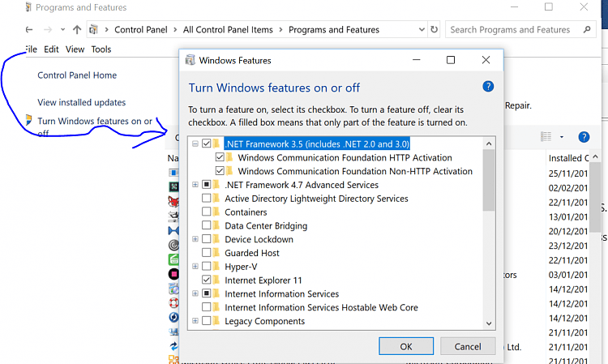Toggle WCF Non-HTTP Activation checkbox
Screen dimensions: 608x364
220,171
